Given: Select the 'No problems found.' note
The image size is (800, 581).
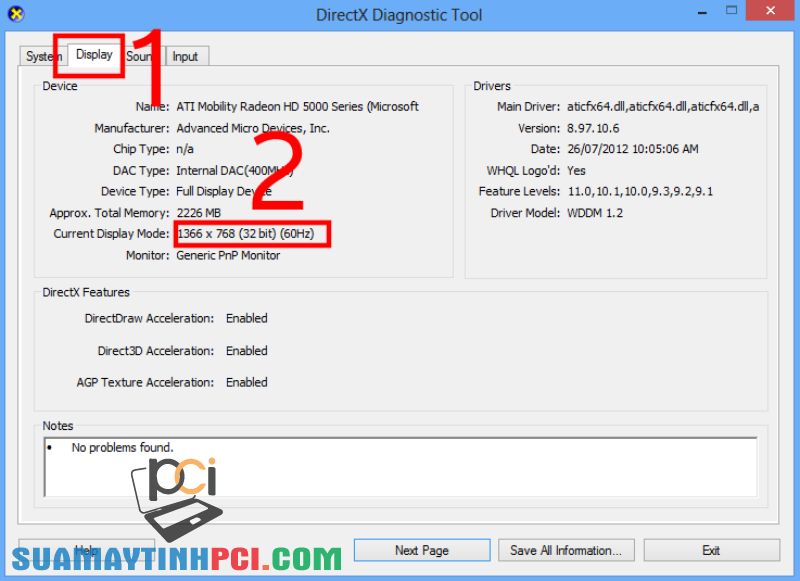Looking at the screenshot, I should click(122, 448).
